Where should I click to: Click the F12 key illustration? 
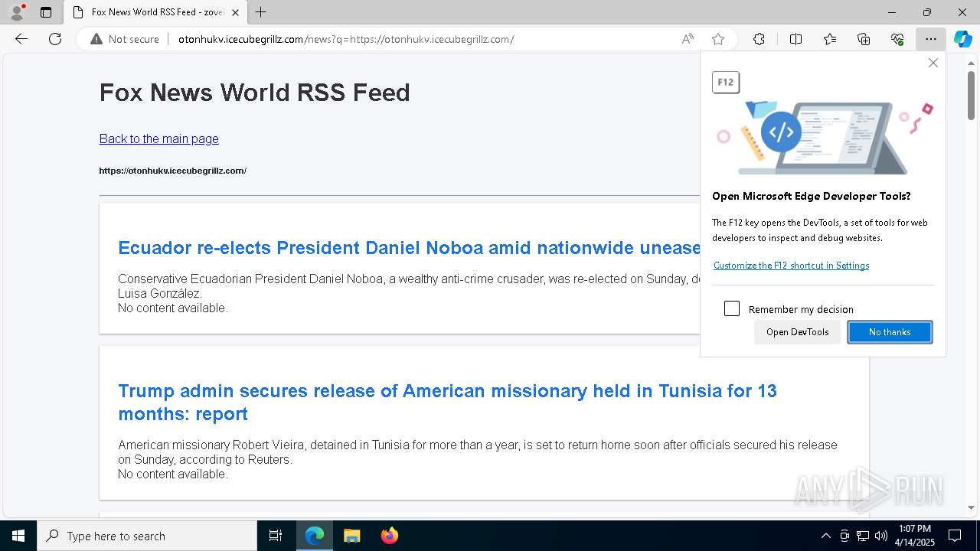[726, 82]
